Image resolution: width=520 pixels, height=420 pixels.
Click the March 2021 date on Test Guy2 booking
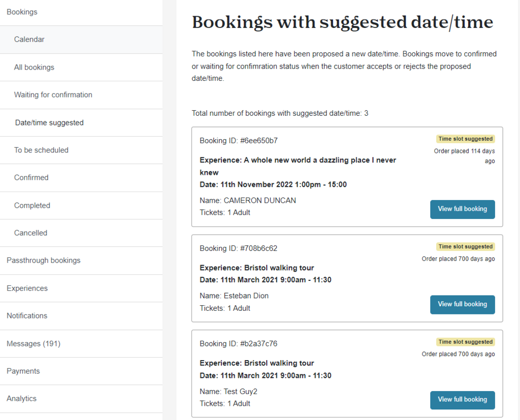[265, 376]
